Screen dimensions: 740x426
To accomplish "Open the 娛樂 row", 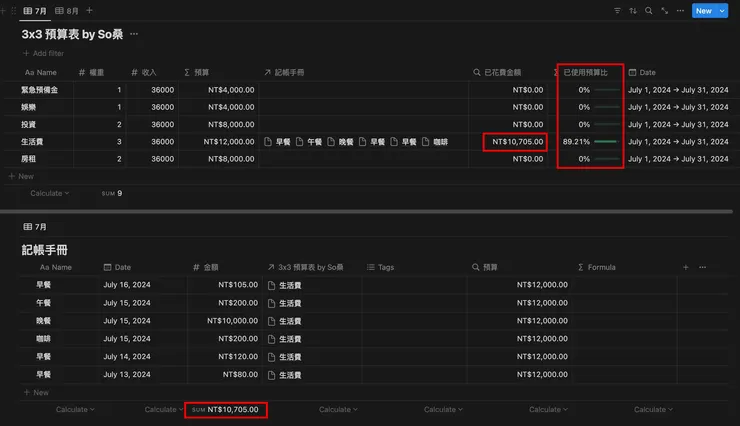I will [x=28, y=107].
